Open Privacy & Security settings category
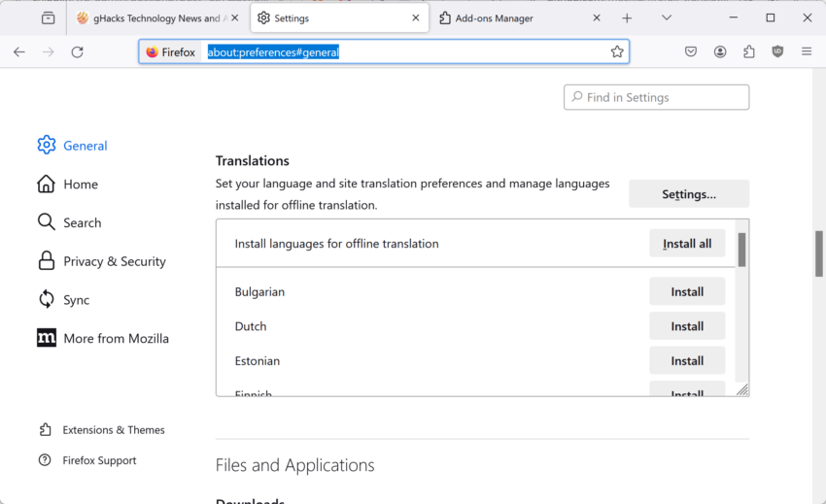The width and height of the screenshot is (826, 504). [101, 261]
